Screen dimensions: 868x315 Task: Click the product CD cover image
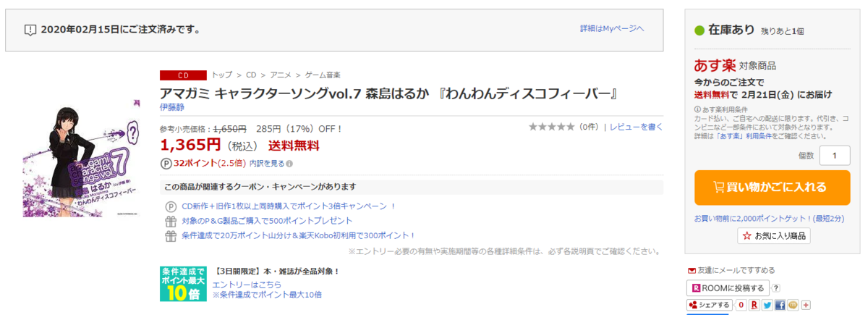[x=82, y=157]
